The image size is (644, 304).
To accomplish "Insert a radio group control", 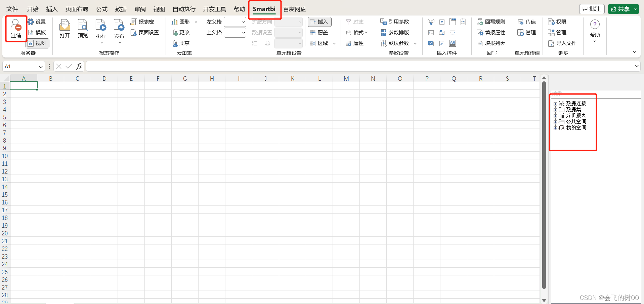I will (430, 33).
